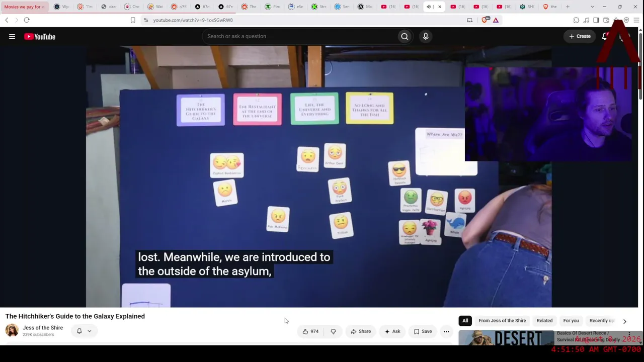Viewport: 644px width, 362px height.
Task: Switch to the 'r/FF' browser tab
Action: point(179,7)
